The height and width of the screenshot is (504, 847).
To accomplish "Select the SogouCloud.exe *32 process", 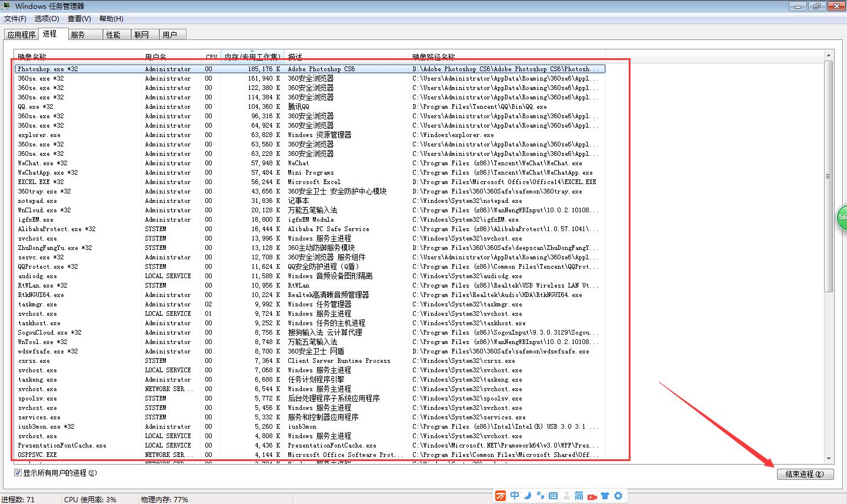I will pos(309,332).
